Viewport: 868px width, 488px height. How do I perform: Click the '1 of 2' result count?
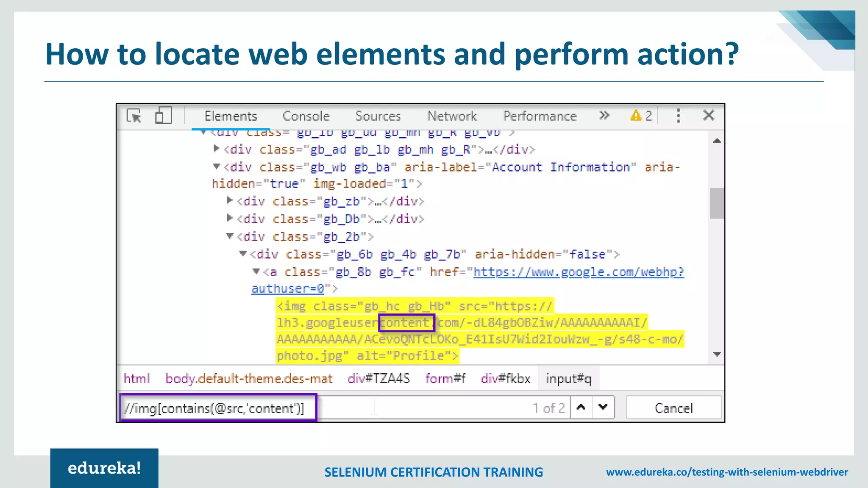pyautogui.click(x=549, y=408)
